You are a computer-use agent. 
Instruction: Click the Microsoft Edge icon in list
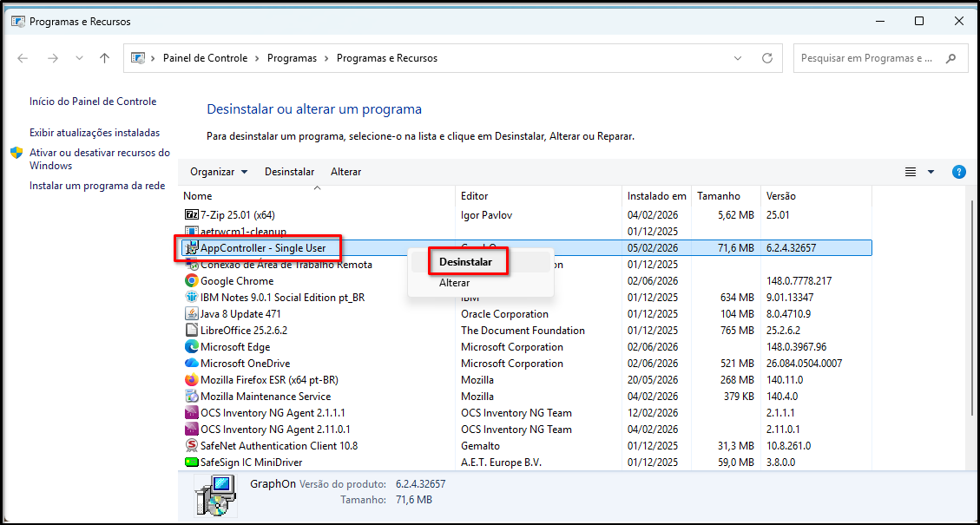[192, 347]
